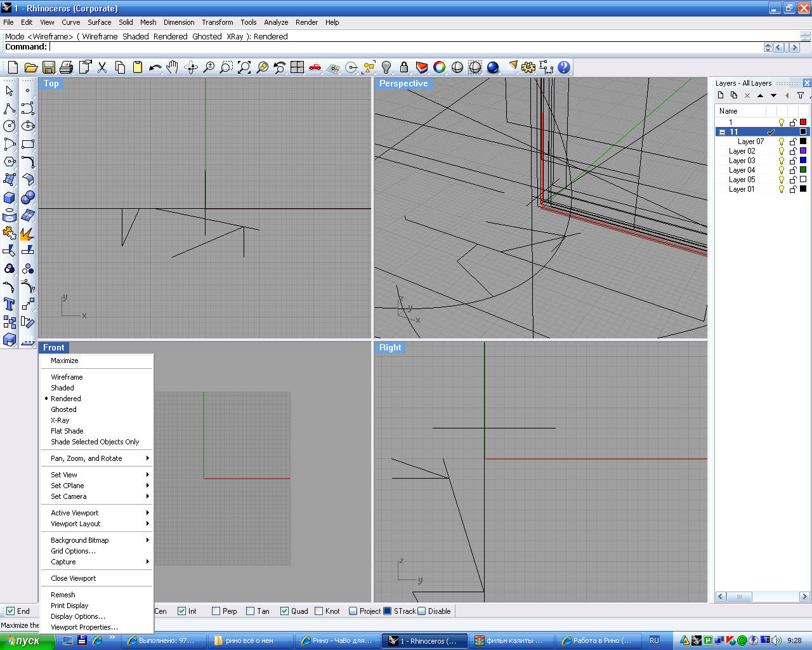Collapse the layer 11 tree node
Image resolution: width=812 pixels, height=650 pixels.
pyautogui.click(x=722, y=132)
